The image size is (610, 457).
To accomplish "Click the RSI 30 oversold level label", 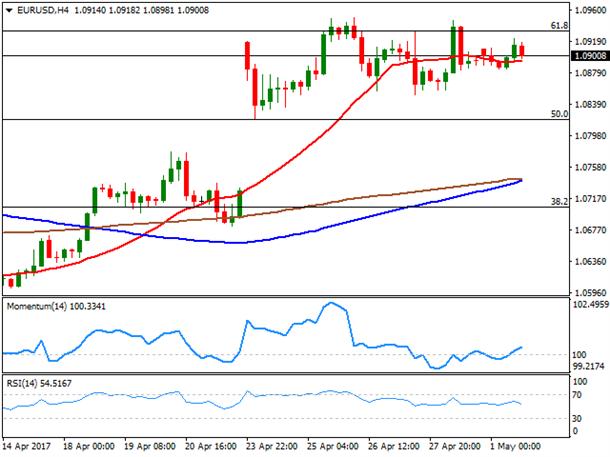I will (x=577, y=418).
